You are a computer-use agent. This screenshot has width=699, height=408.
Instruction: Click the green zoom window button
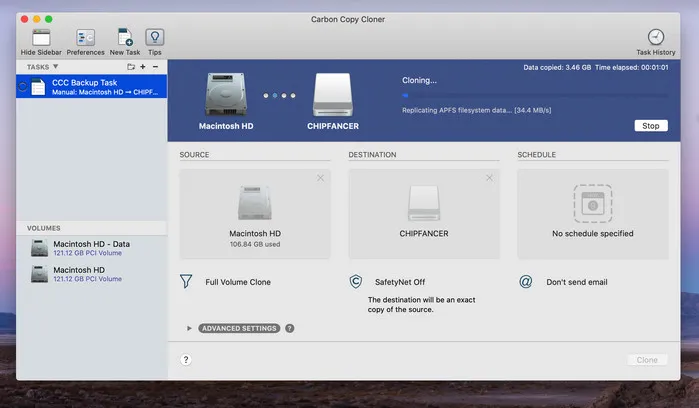(x=49, y=19)
